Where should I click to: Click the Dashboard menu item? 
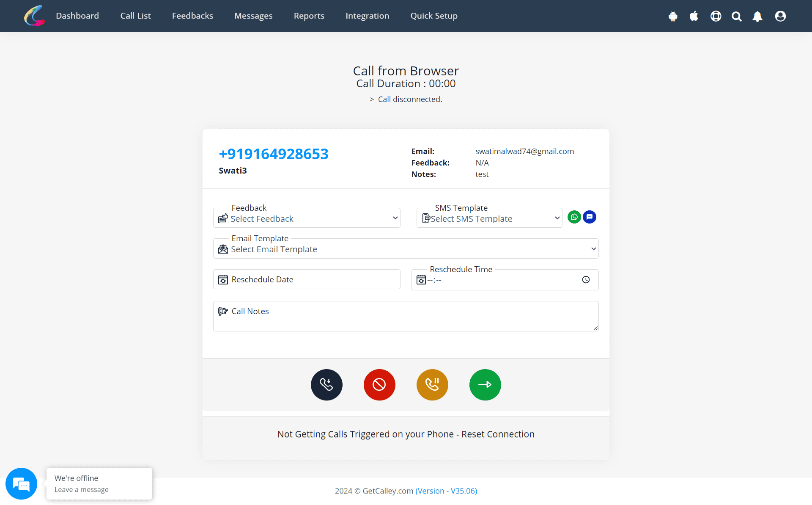[x=77, y=16]
